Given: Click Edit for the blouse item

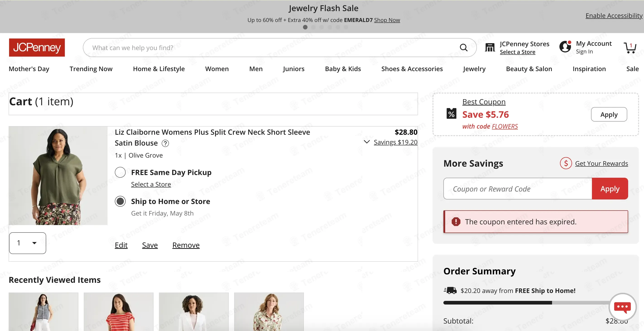Looking at the screenshot, I should click(x=121, y=245).
